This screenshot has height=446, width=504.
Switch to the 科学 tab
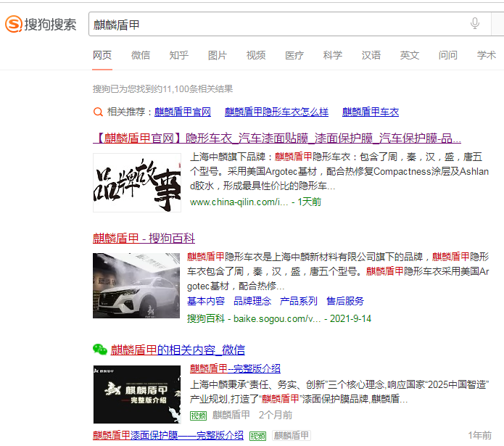[x=333, y=55]
